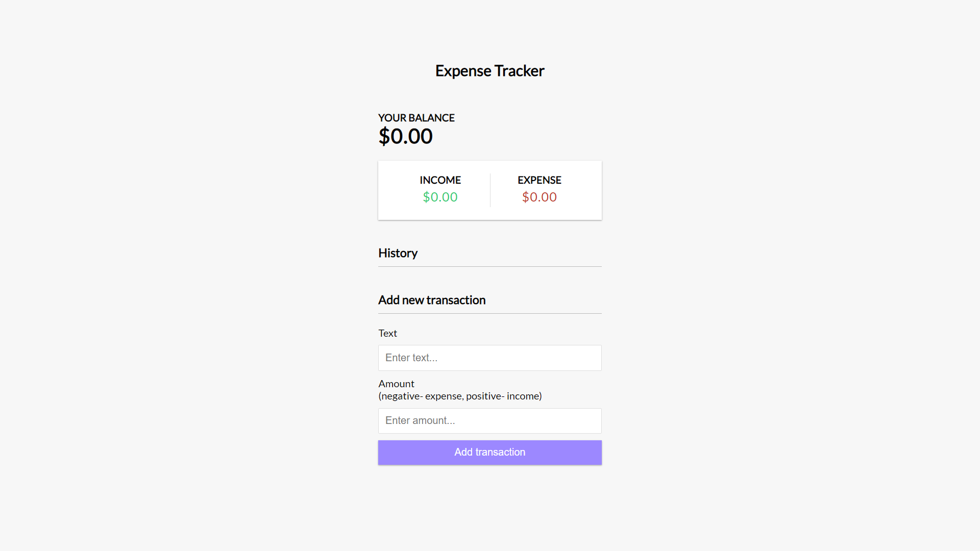Click the line under the History heading

point(489,266)
